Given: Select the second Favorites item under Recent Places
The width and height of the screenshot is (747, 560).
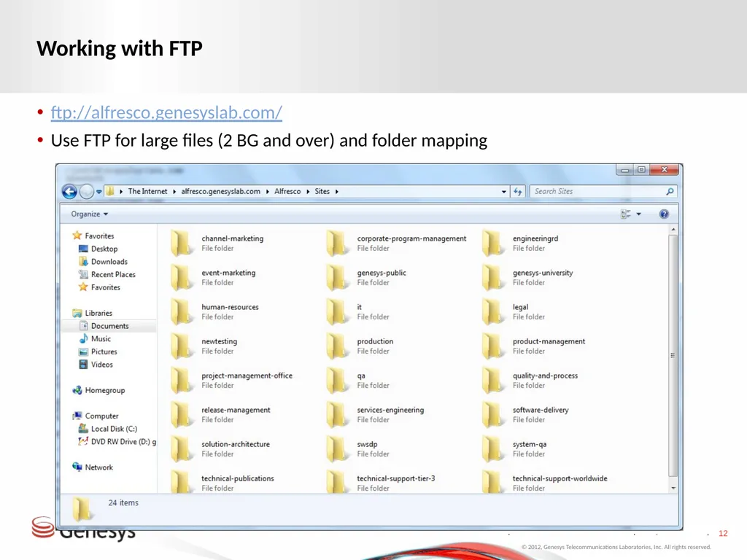Looking at the screenshot, I should [x=99, y=287].
